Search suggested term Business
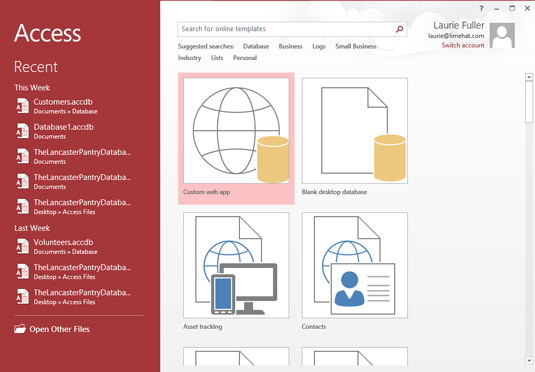Image resolution: width=535 pixels, height=372 pixels. 290,46
